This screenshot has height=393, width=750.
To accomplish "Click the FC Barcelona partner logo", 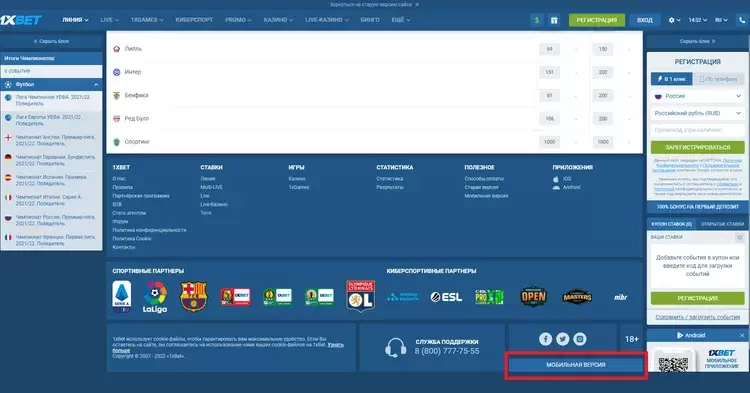I will [193, 297].
